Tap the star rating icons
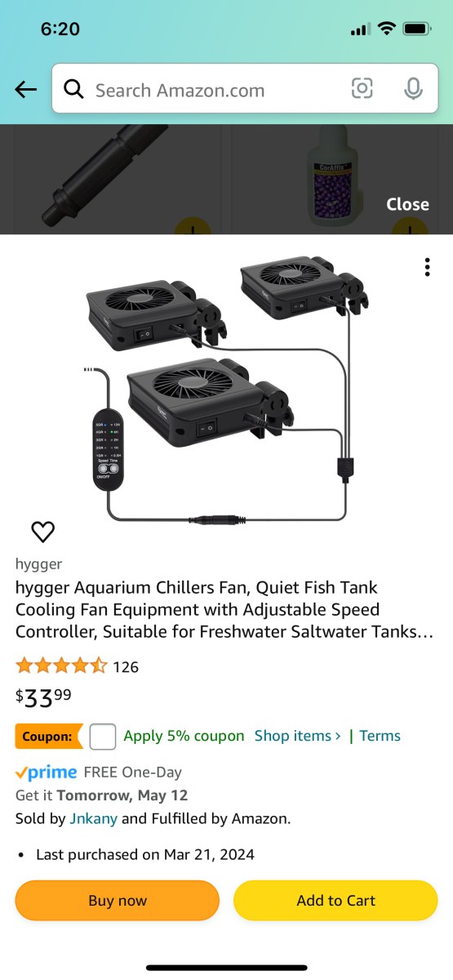The width and height of the screenshot is (453, 980). [x=61, y=666]
